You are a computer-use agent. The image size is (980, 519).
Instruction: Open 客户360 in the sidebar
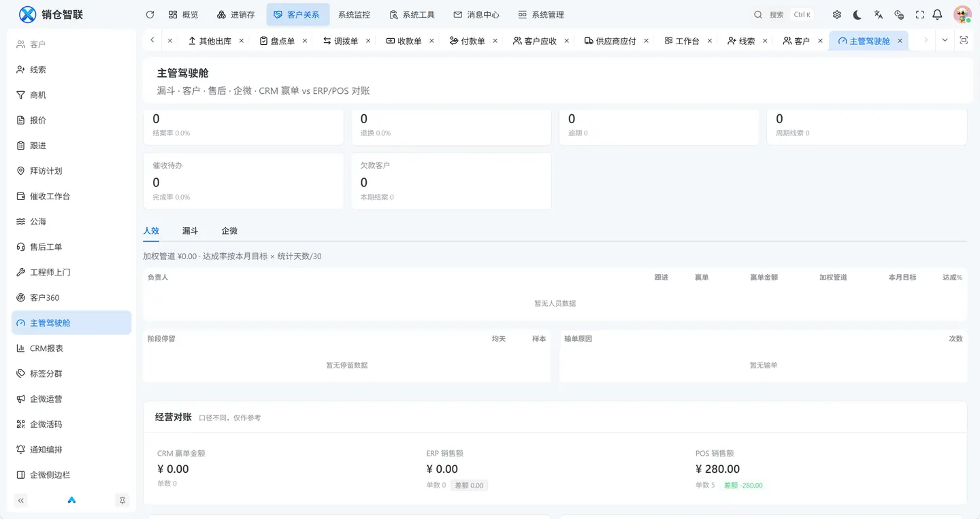[71, 298]
